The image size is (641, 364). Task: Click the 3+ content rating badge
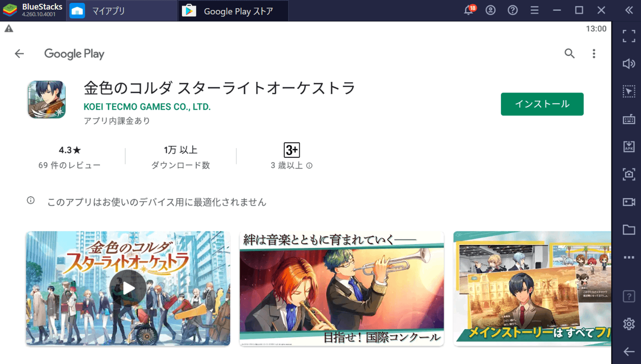pos(292,150)
